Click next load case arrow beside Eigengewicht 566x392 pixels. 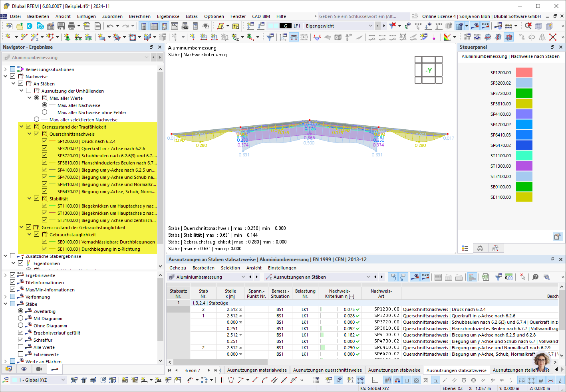pyautogui.click(x=384, y=26)
